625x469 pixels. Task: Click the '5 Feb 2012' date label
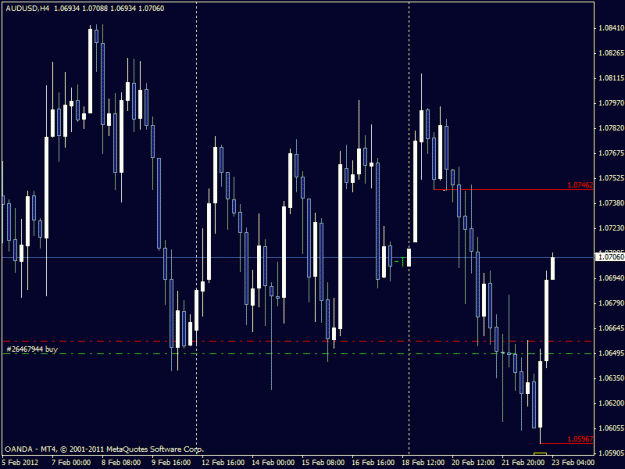(20, 462)
